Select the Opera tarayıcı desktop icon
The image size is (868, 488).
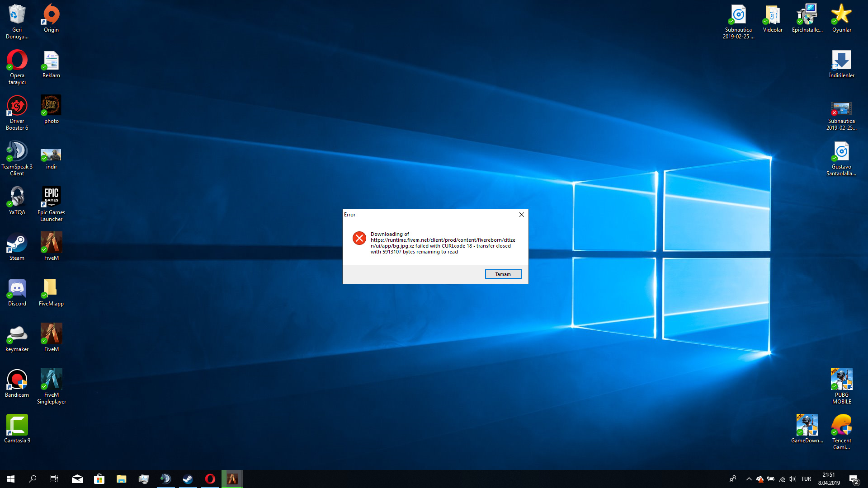coord(17,67)
